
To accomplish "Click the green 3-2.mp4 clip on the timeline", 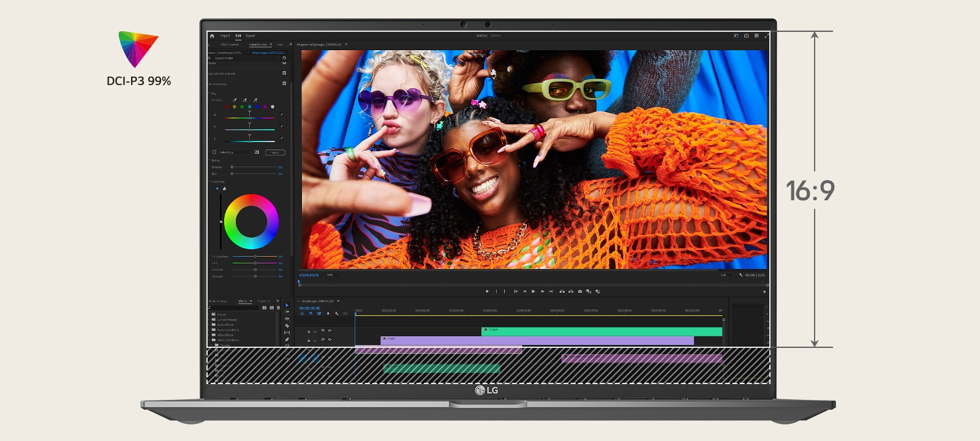I will [x=601, y=331].
